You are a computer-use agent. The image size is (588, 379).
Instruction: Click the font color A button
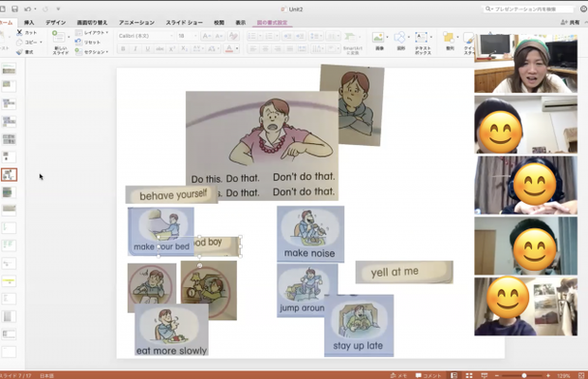(229, 48)
